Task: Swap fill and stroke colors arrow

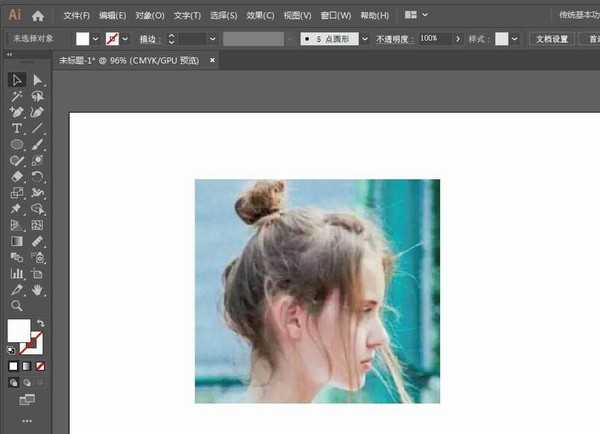Action: 41,324
